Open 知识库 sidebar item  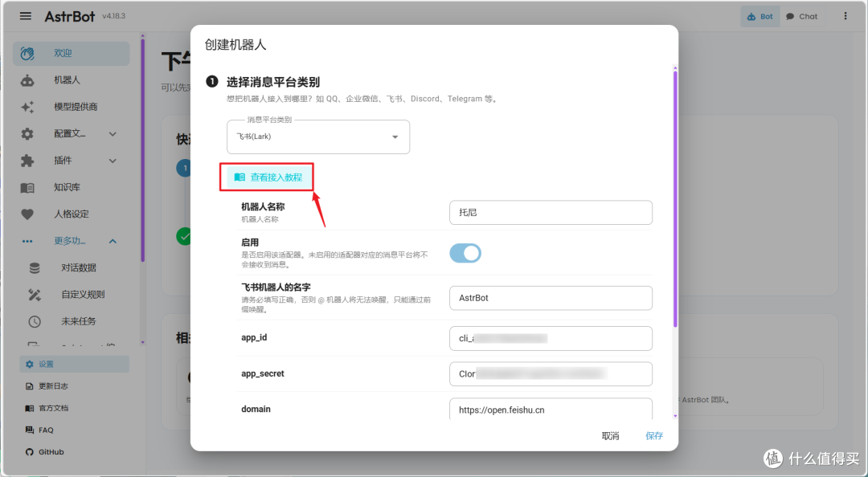click(72, 188)
